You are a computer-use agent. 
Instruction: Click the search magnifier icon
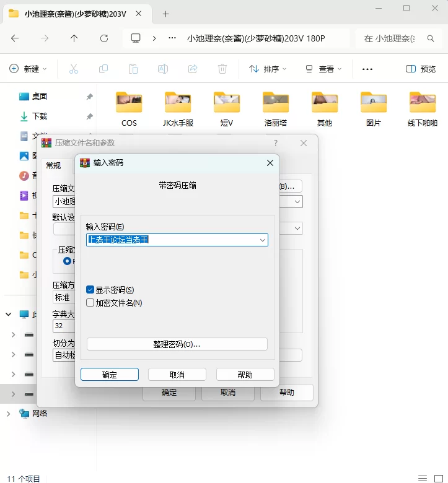pyautogui.click(x=430, y=38)
